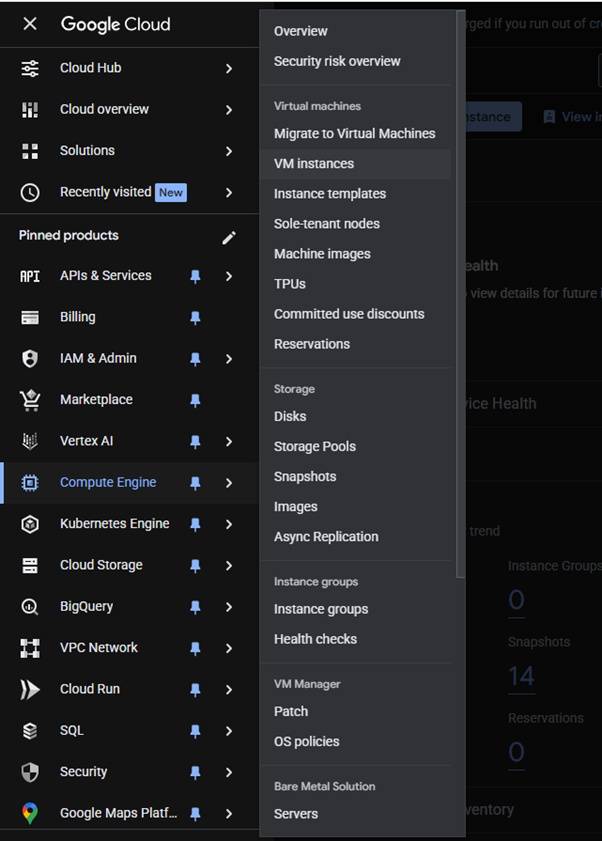Select Storage Pools entry

click(355, 446)
